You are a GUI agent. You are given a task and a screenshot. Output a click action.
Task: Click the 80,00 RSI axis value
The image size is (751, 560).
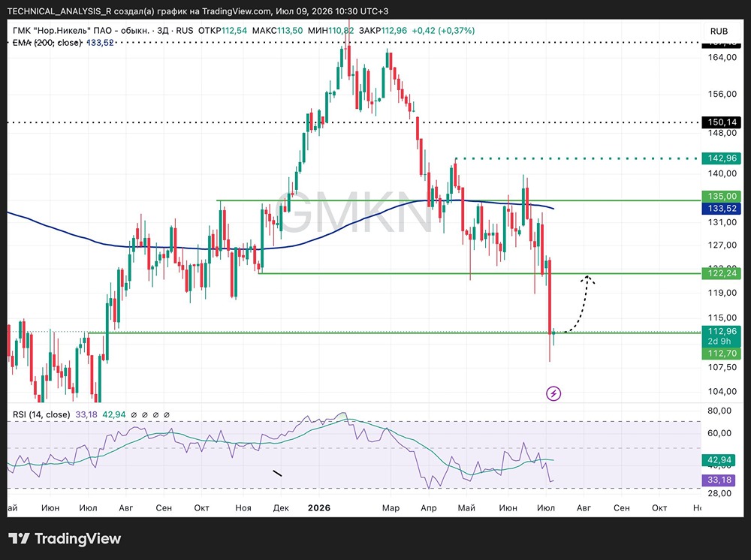[719, 411]
